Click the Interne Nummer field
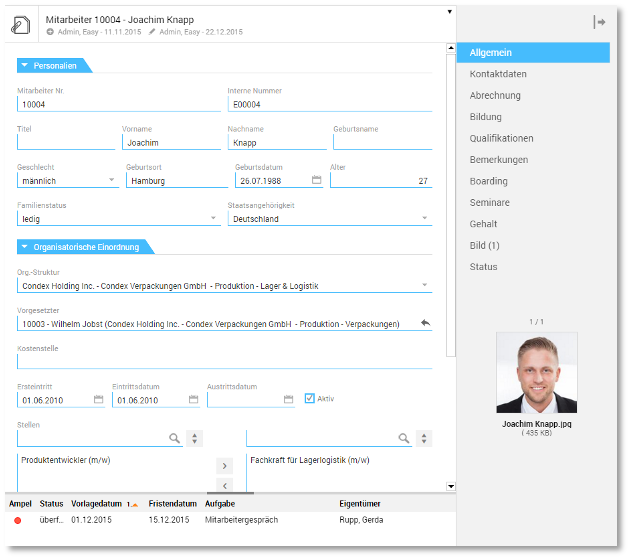Image resolution: width=630 pixels, height=558 pixels. (330, 104)
